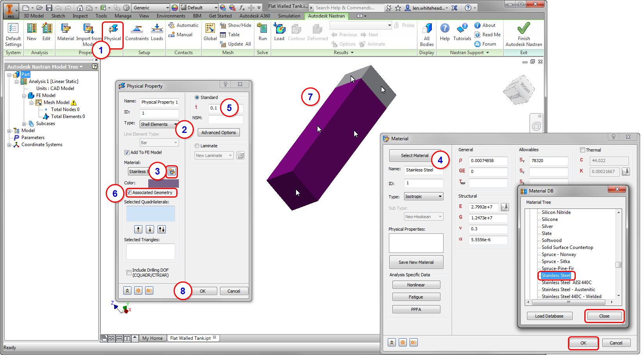644x355 pixels.
Task: Open the Type dropdown showing Shell Elements
Action: click(x=159, y=124)
